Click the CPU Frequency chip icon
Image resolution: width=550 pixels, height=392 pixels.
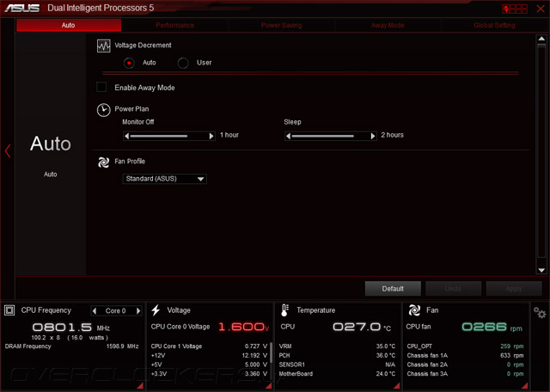pyautogui.click(x=9, y=310)
